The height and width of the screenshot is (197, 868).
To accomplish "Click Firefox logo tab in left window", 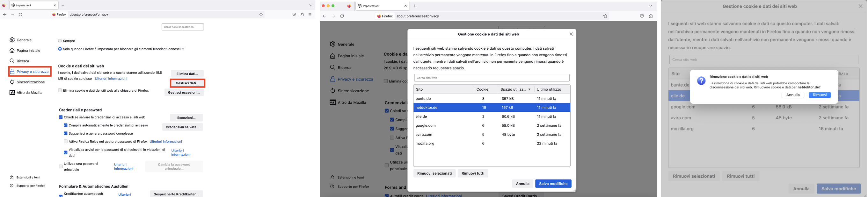I will (4, 5).
